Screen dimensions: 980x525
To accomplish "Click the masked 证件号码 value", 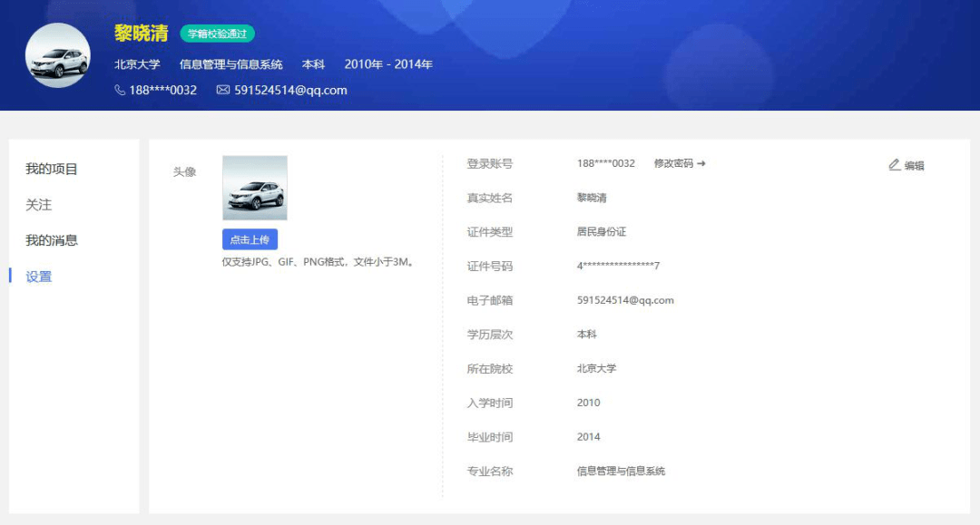I will tap(618, 266).
